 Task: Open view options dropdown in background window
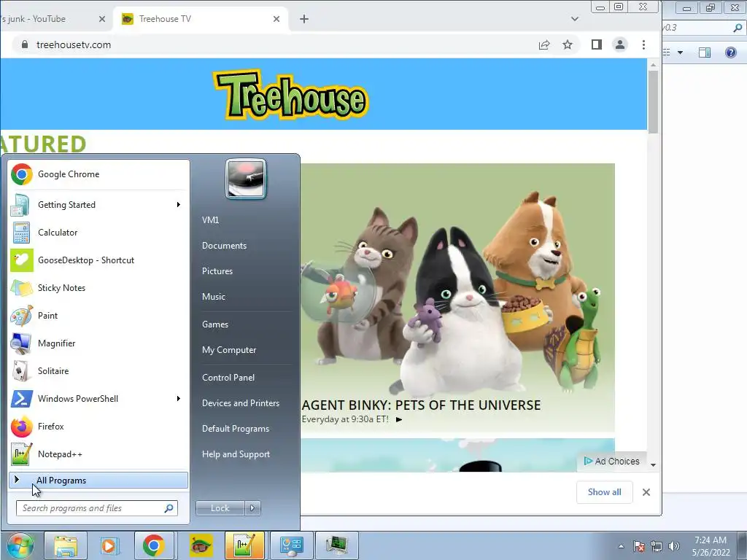coord(681,52)
